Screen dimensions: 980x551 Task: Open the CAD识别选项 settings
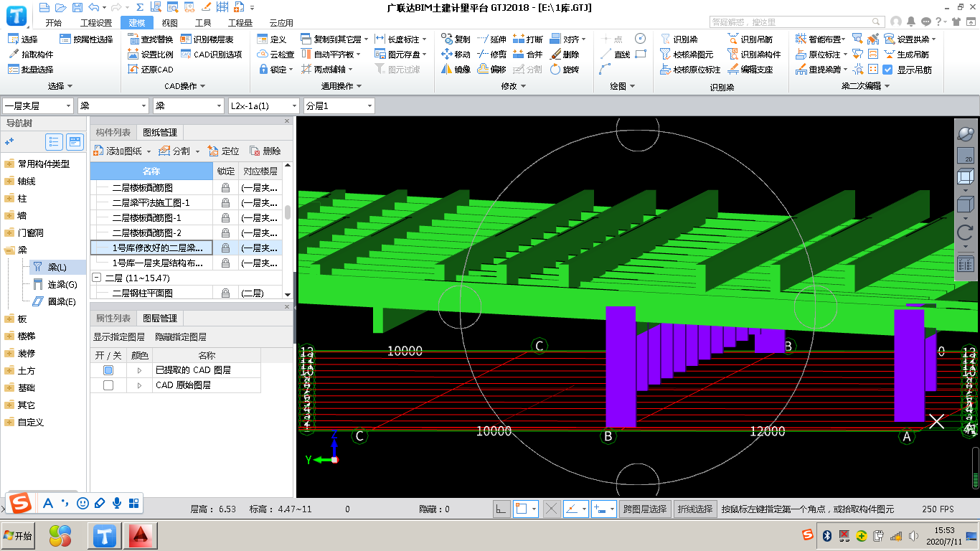211,55
